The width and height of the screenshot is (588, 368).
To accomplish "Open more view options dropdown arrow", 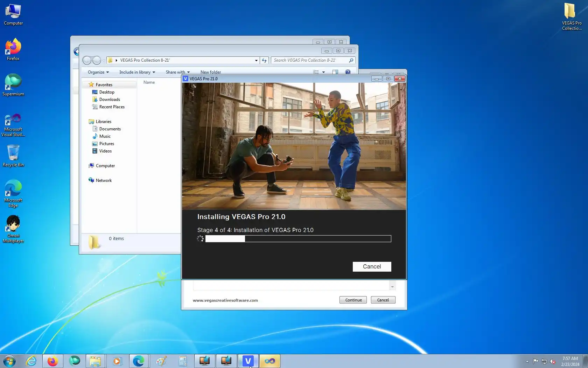I will pyautogui.click(x=323, y=72).
